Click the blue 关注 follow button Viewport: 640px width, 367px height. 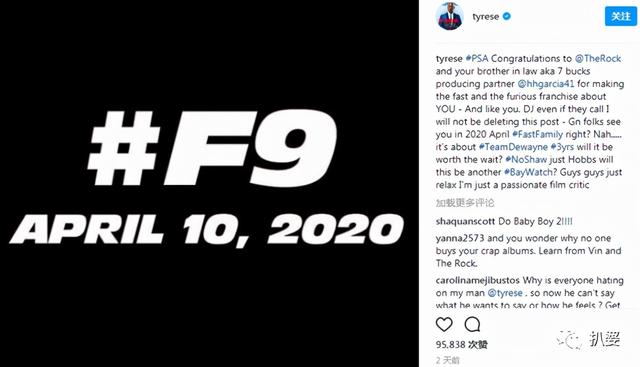pos(620,16)
